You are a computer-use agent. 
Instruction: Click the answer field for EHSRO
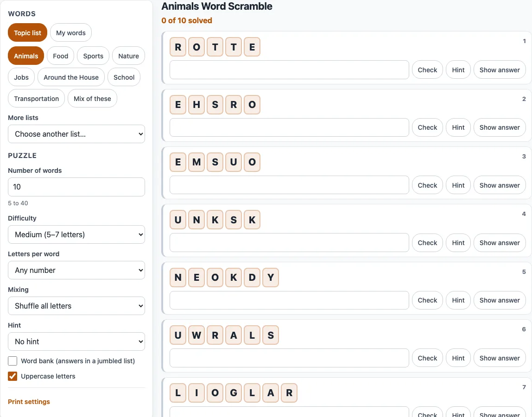[x=290, y=127]
